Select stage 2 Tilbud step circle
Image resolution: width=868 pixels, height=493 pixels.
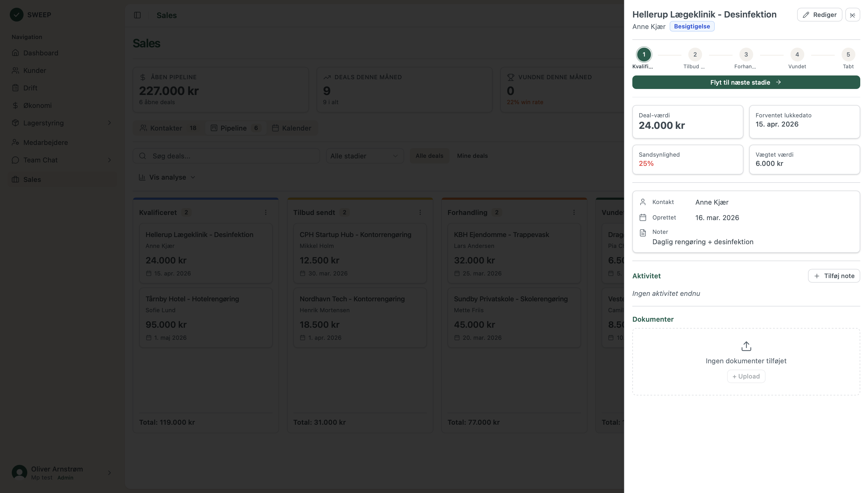tap(695, 55)
